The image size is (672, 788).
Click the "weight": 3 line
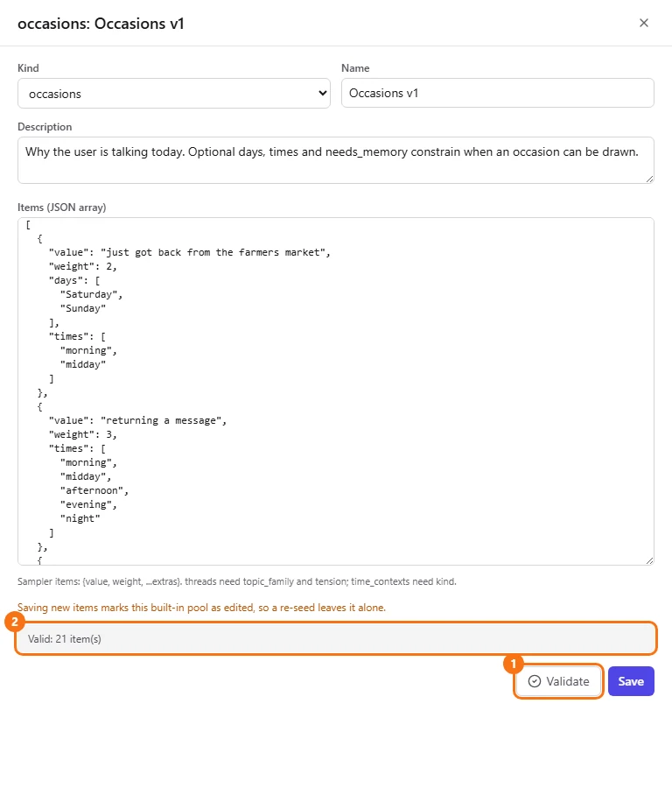coord(83,434)
